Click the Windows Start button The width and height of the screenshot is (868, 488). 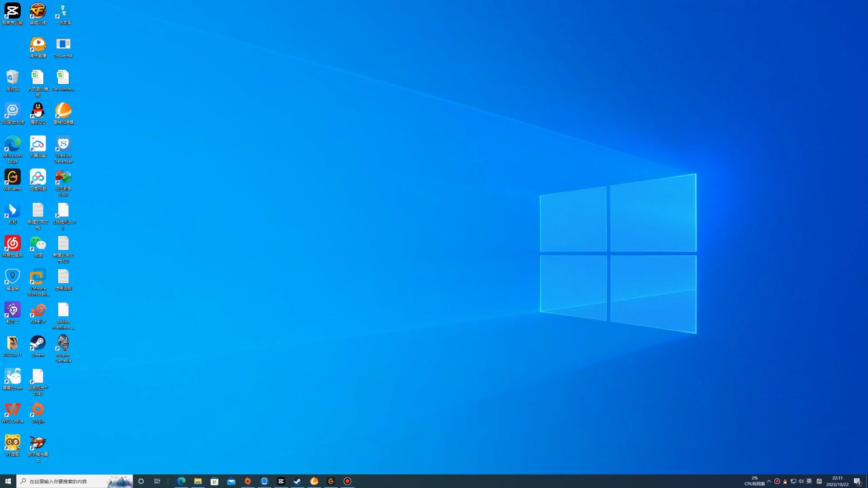pos(8,481)
